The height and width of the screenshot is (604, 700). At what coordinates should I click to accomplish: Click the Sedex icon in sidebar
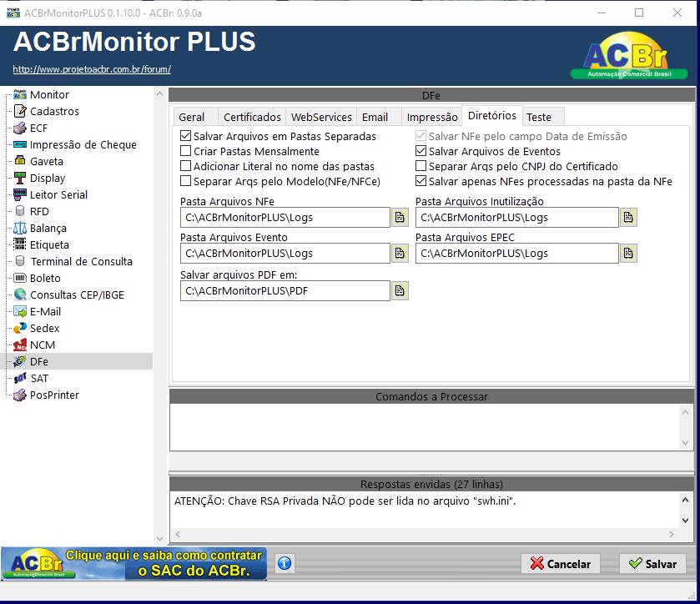pyautogui.click(x=20, y=328)
